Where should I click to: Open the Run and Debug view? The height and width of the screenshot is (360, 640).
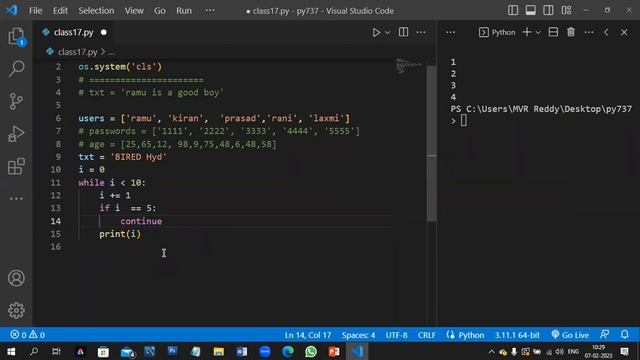[16, 134]
